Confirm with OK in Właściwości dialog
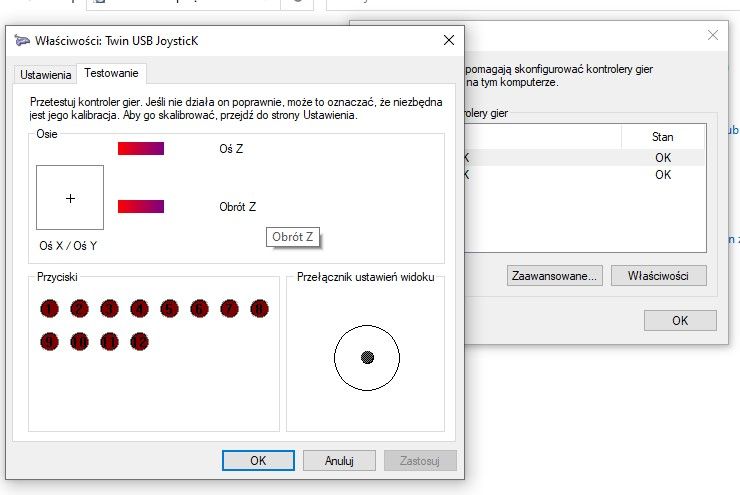 click(x=258, y=461)
